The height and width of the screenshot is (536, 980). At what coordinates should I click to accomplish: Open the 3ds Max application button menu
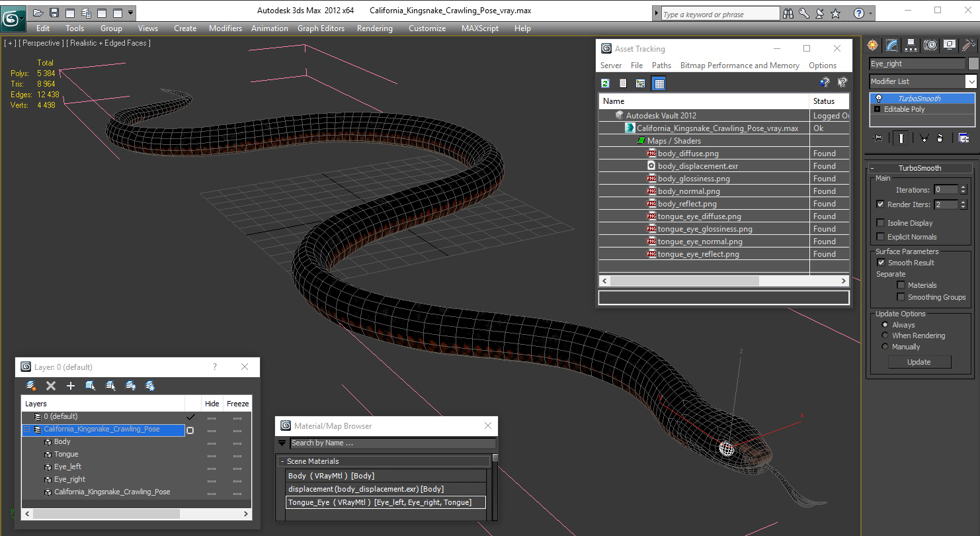click(13, 18)
